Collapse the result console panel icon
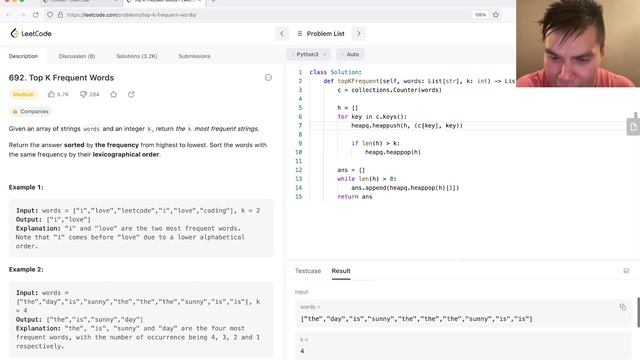This screenshot has width=640, height=360. [x=626, y=271]
